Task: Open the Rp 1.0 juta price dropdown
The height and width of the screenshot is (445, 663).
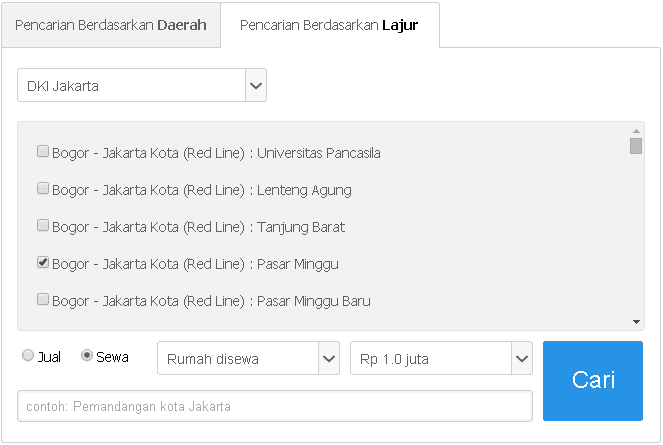Action: pyautogui.click(x=430, y=358)
